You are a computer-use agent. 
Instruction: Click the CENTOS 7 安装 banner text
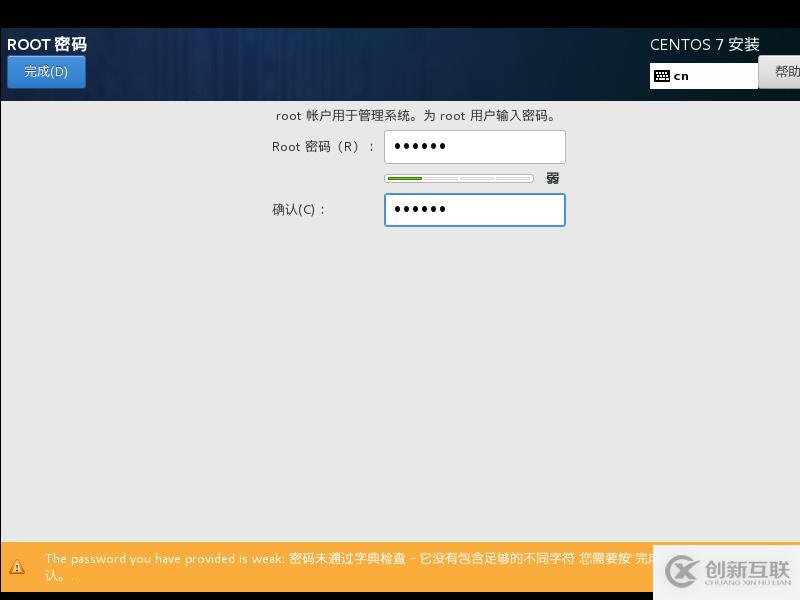point(704,44)
